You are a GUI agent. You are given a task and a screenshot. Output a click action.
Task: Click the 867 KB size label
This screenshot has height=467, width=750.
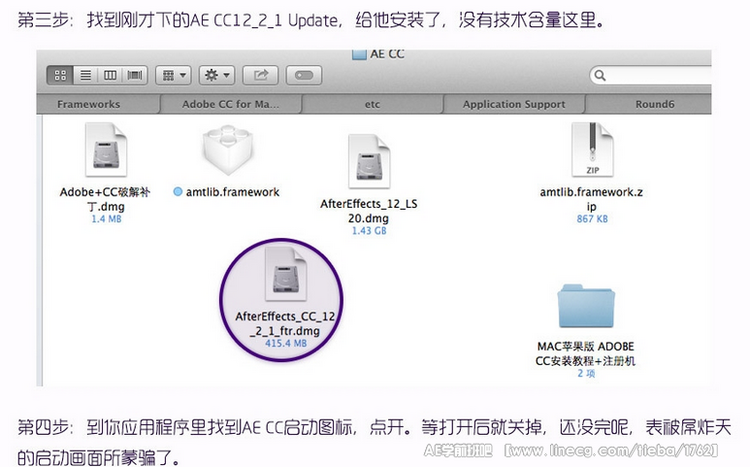592,219
